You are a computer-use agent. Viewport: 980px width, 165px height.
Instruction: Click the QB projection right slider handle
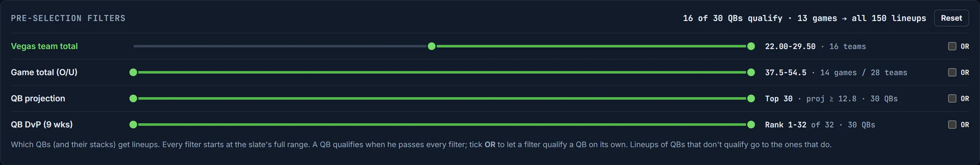pos(751,98)
